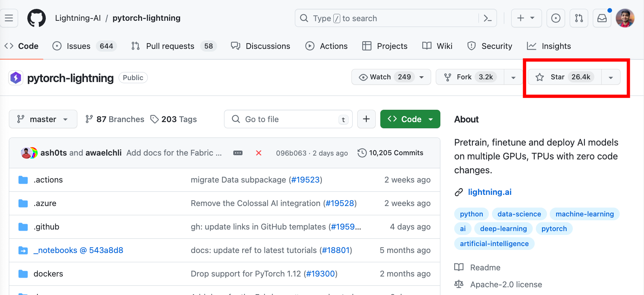Open the create new plus dropdown

527,18
